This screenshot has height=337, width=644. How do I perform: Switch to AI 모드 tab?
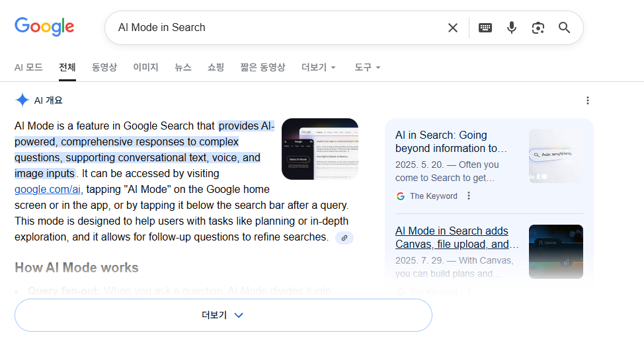point(28,67)
